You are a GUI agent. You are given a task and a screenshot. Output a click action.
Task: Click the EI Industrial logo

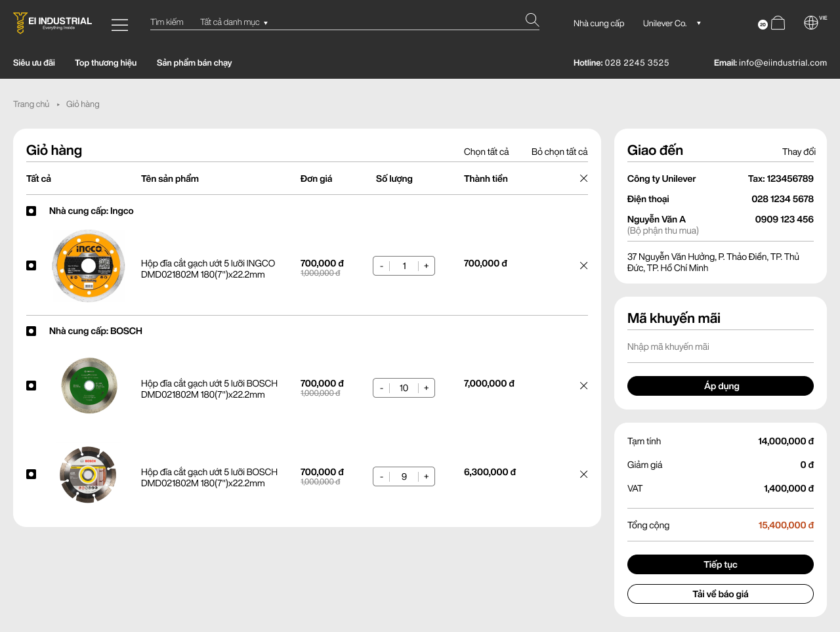(52, 23)
